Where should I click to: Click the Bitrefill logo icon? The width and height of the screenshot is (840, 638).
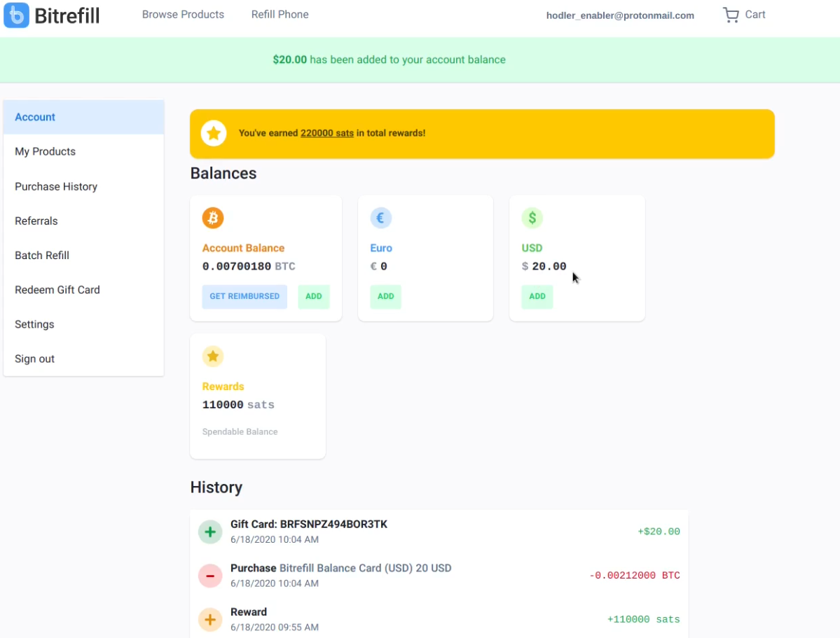pos(17,15)
